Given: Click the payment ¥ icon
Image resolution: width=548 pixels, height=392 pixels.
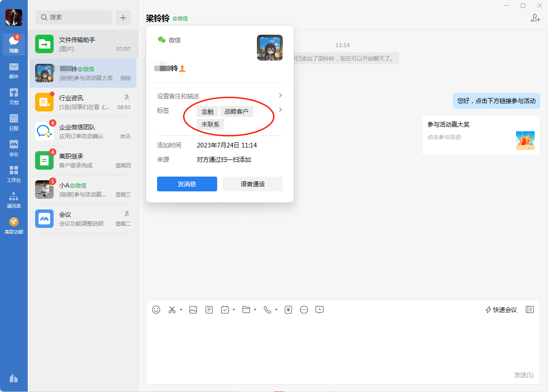Looking at the screenshot, I should click(288, 310).
